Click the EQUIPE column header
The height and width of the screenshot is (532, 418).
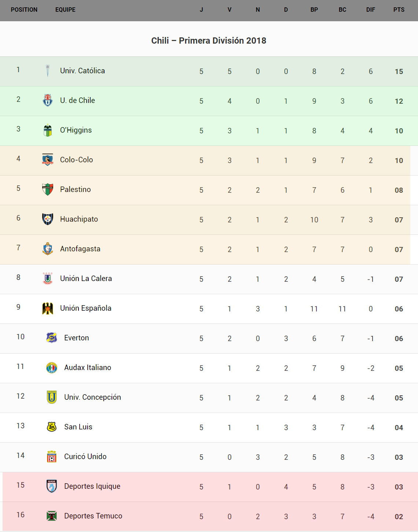(x=65, y=10)
